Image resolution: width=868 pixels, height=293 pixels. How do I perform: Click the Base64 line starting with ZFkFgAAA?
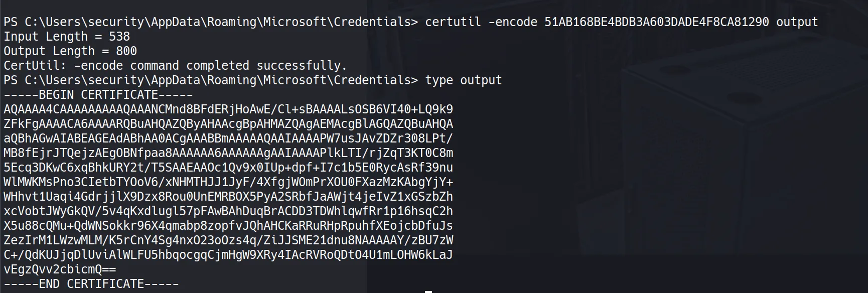[x=228, y=124]
